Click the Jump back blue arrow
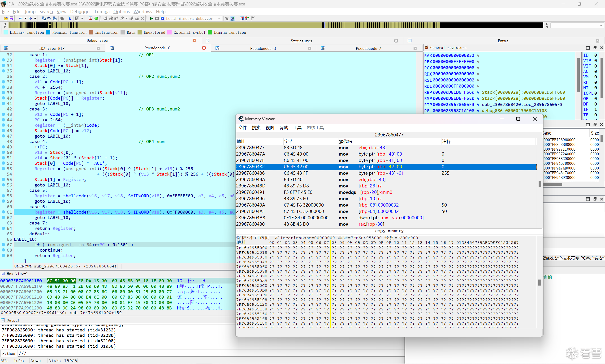 (x=20, y=18)
